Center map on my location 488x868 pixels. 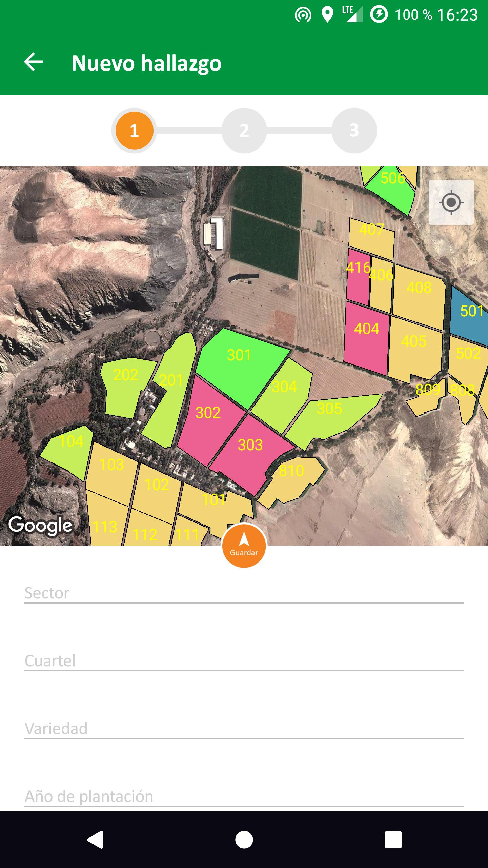coord(451,202)
